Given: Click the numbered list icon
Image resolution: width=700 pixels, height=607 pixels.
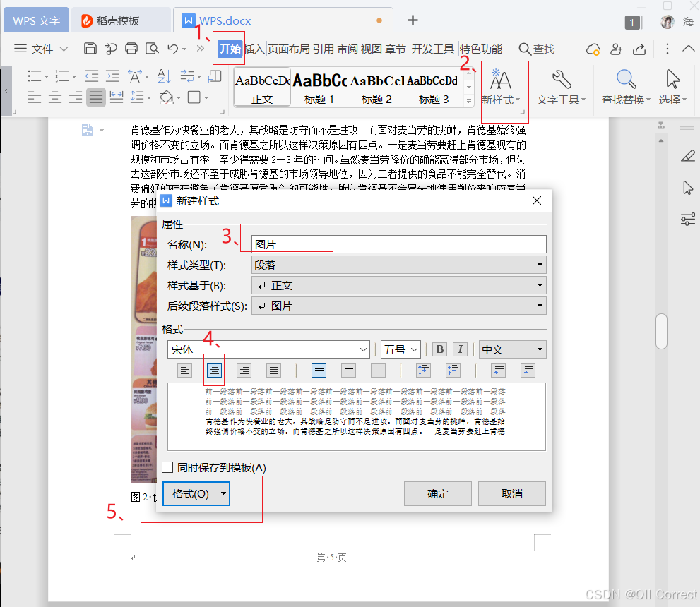Looking at the screenshot, I should (62, 76).
